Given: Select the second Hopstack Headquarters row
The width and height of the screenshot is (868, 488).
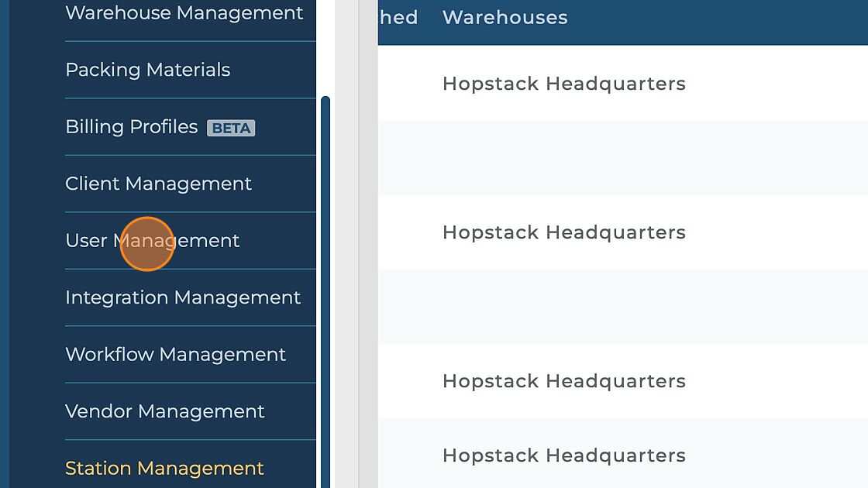Looking at the screenshot, I should [564, 232].
